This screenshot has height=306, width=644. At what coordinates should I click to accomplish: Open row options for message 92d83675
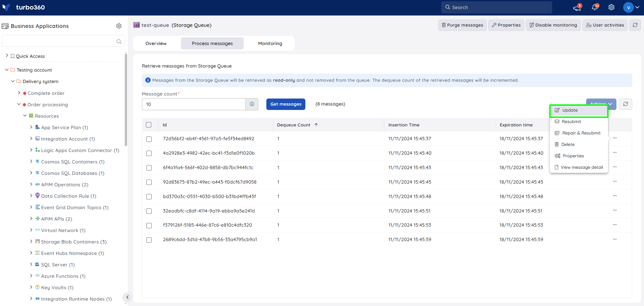tap(615, 182)
